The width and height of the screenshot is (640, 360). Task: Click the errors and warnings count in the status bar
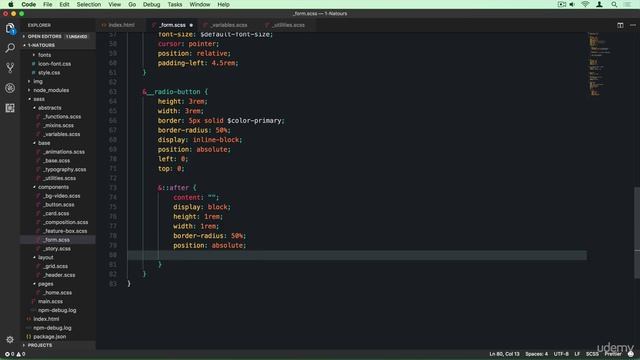click(x=15, y=354)
